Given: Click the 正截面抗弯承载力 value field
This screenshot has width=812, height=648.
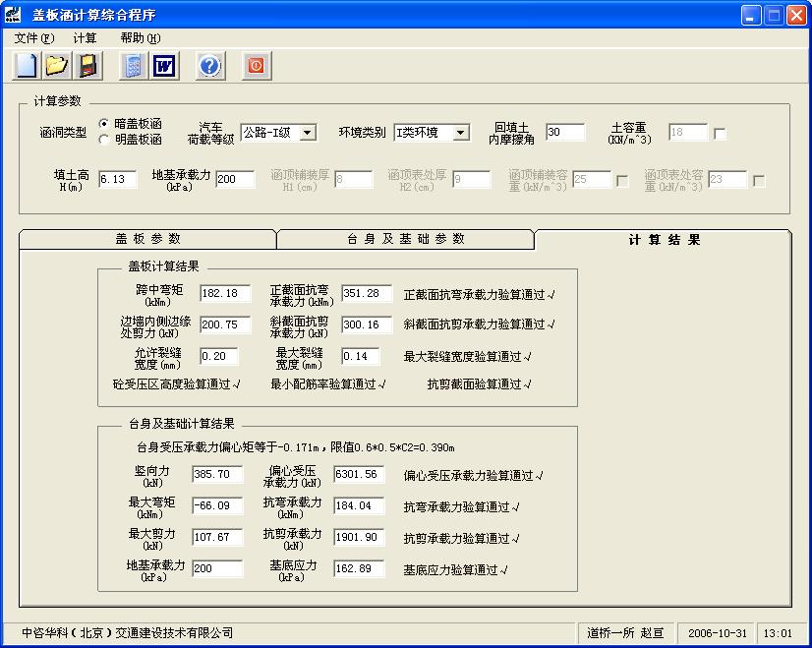Looking at the screenshot, I should (367, 293).
